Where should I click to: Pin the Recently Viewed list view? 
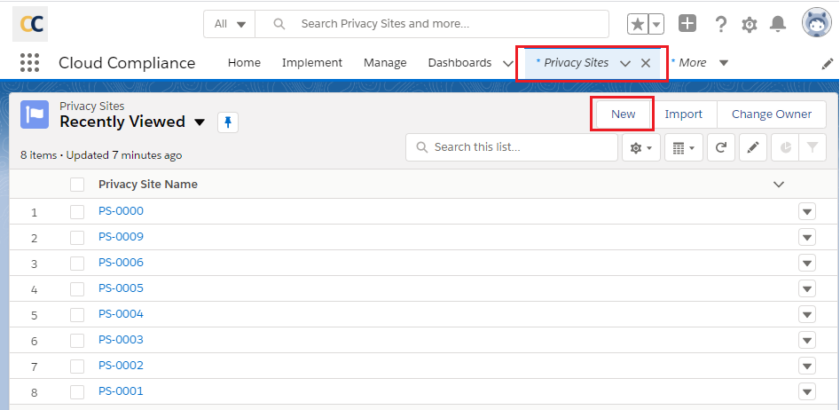(x=228, y=122)
